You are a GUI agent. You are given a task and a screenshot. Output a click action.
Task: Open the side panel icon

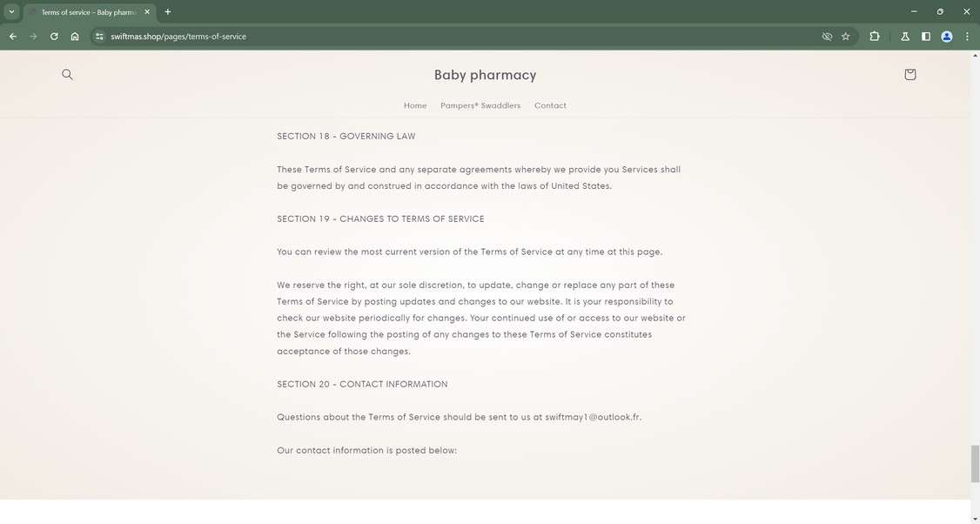tap(925, 36)
